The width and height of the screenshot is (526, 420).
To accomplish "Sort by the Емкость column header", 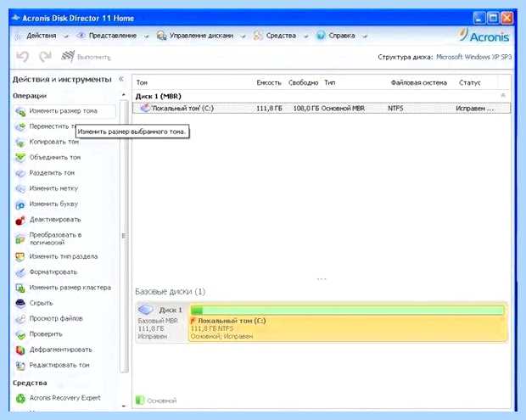I will [269, 82].
